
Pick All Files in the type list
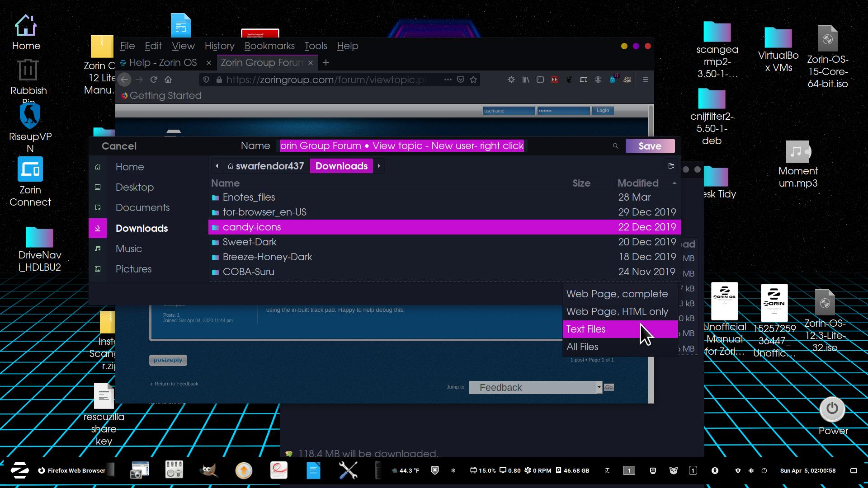pyautogui.click(x=582, y=347)
